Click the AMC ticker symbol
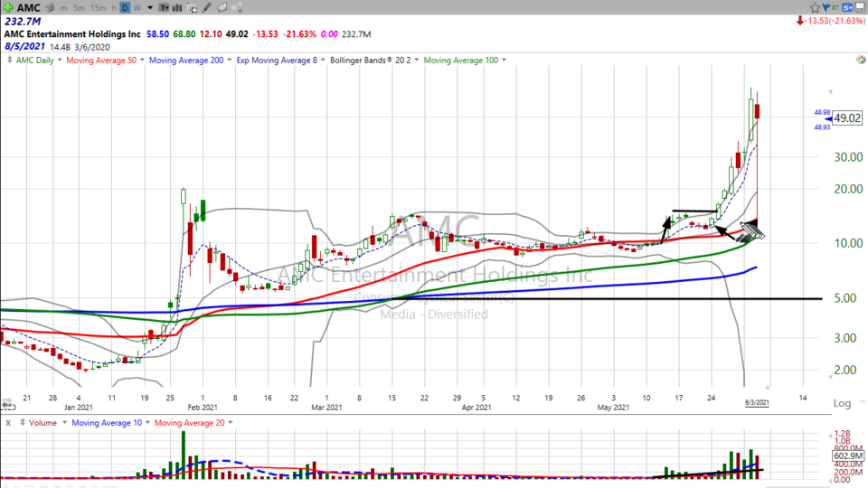Image resolution: width=868 pixels, height=488 pixels. click(x=28, y=8)
